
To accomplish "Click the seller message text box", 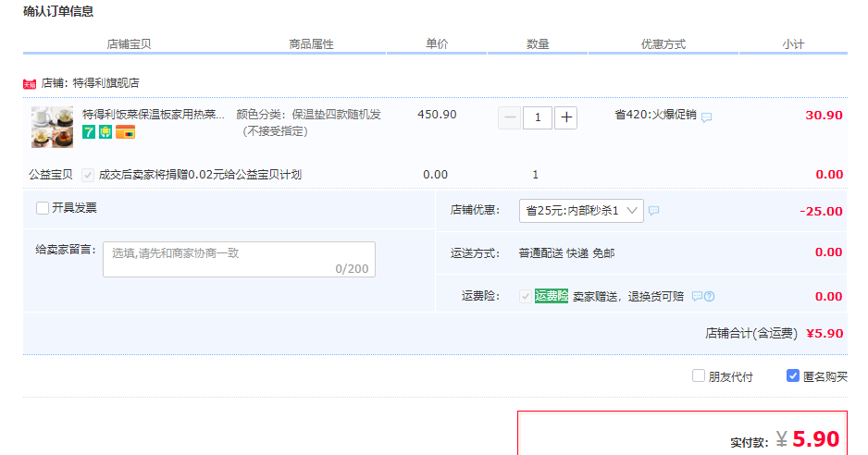I will (239, 260).
